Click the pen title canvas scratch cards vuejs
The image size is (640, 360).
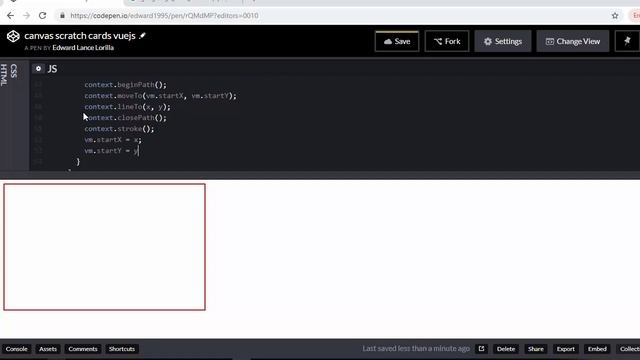point(80,36)
